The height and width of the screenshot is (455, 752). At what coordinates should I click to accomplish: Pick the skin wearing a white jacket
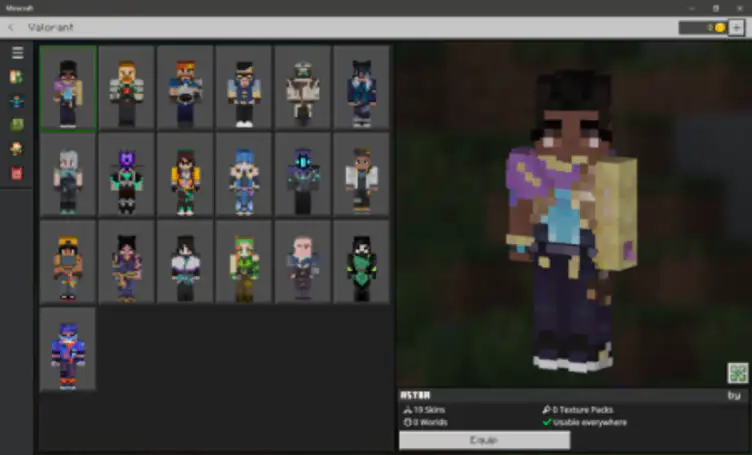362,175
